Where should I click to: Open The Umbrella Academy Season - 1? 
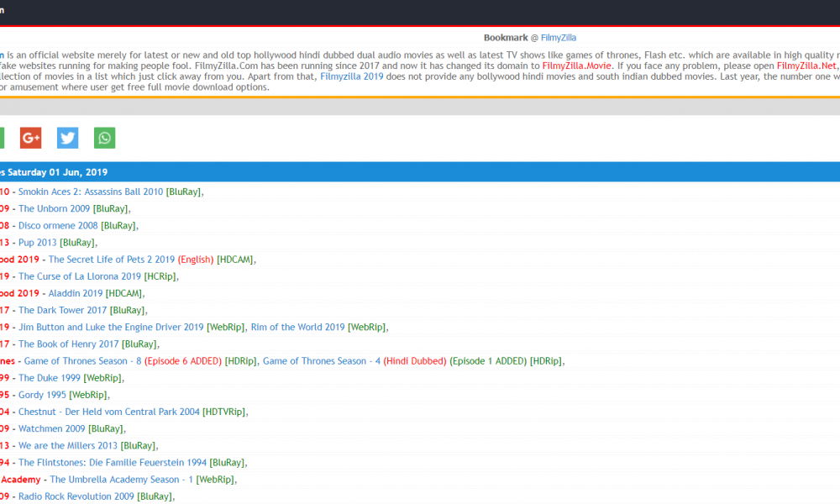point(121,480)
